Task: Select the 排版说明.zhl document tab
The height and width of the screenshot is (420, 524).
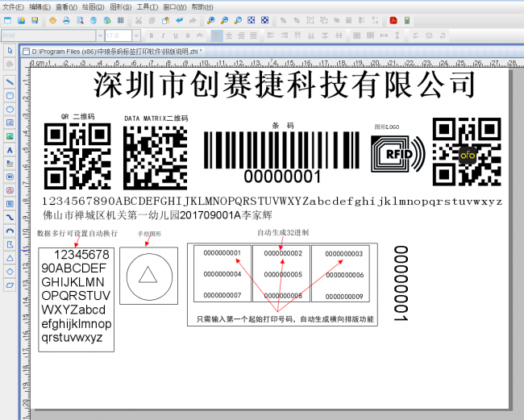Action: (112, 52)
